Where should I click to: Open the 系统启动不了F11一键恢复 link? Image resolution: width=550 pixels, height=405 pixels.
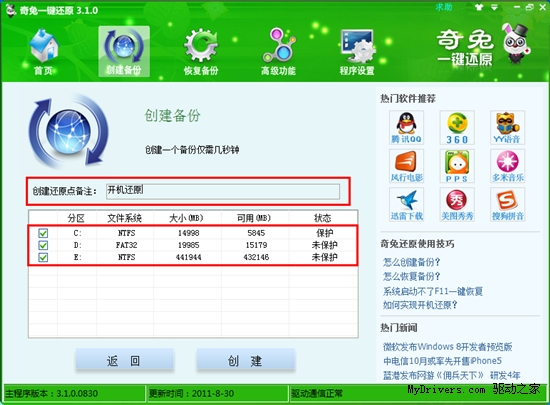433,291
